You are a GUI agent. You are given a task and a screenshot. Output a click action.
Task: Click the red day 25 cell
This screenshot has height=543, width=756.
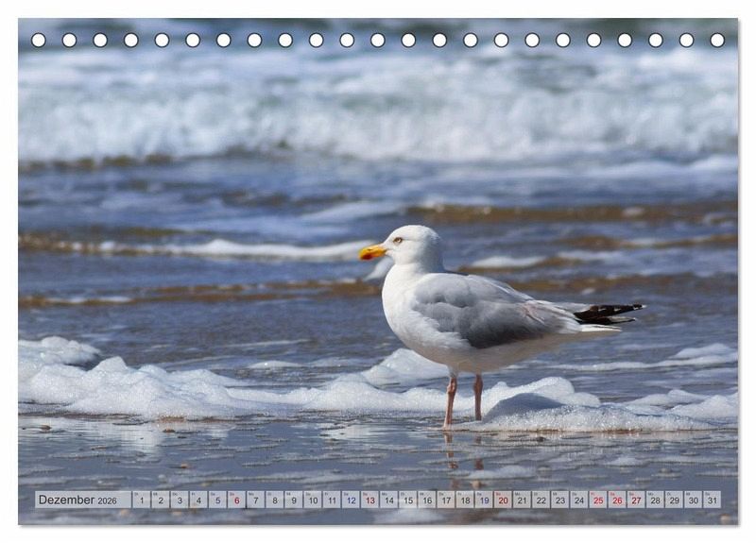coord(598,500)
